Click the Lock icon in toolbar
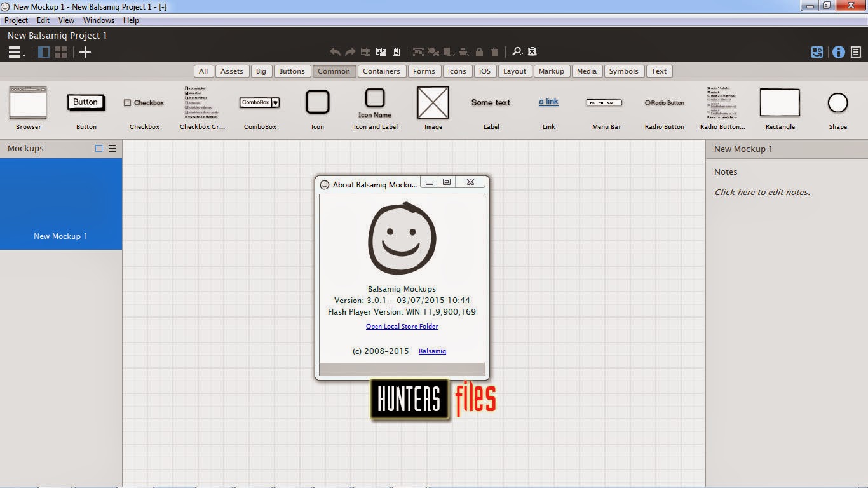This screenshot has height=488, width=868. tap(479, 52)
